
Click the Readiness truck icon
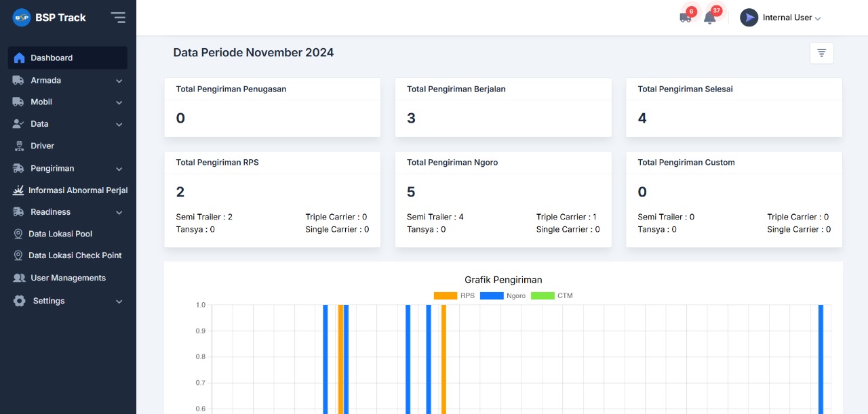(x=18, y=212)
